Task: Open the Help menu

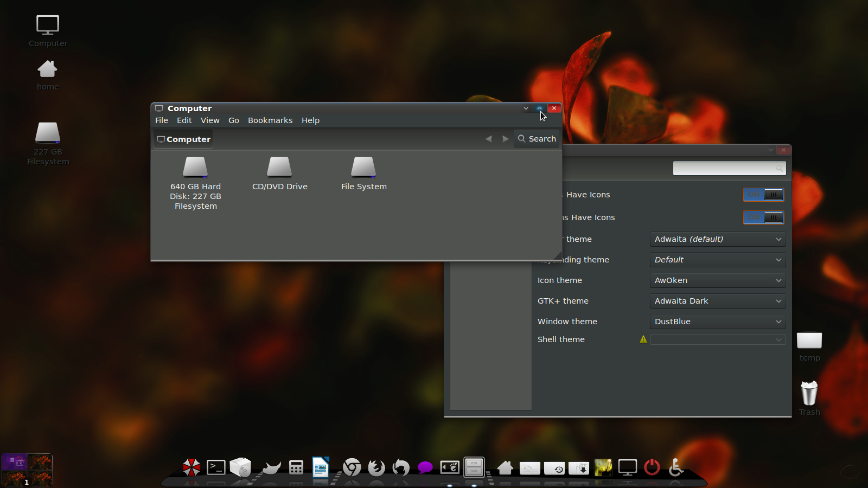Action: pos(310,120)
